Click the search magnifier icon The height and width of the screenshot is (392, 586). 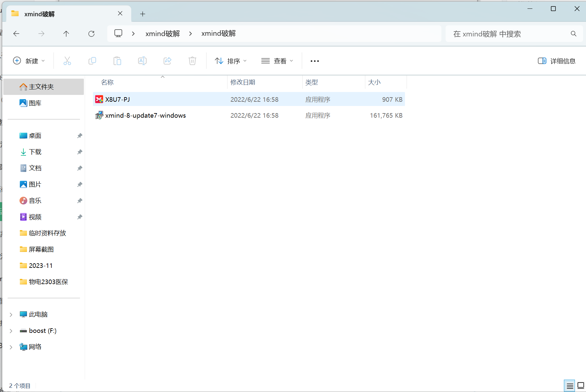[x=573, y=34]
